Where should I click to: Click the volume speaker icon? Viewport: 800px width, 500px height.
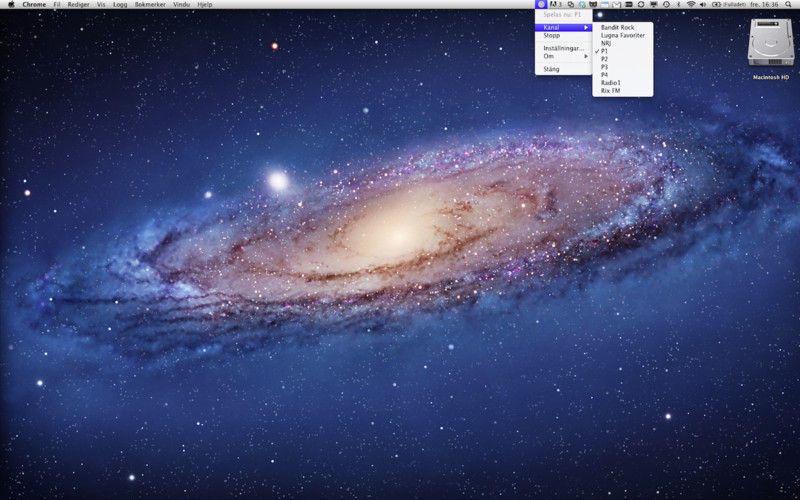coord(703,4)
